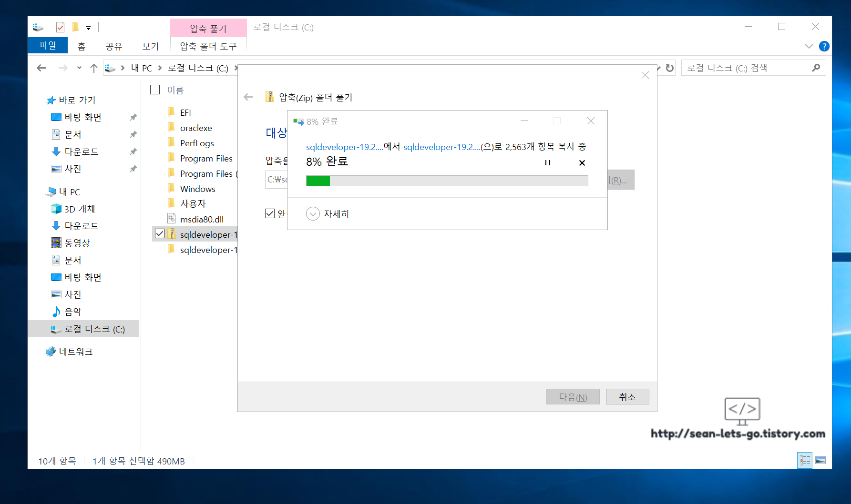This screenshot has width=851, height=504.
Task: Click the Explorer back arrow
Action: tap(41, 68)
